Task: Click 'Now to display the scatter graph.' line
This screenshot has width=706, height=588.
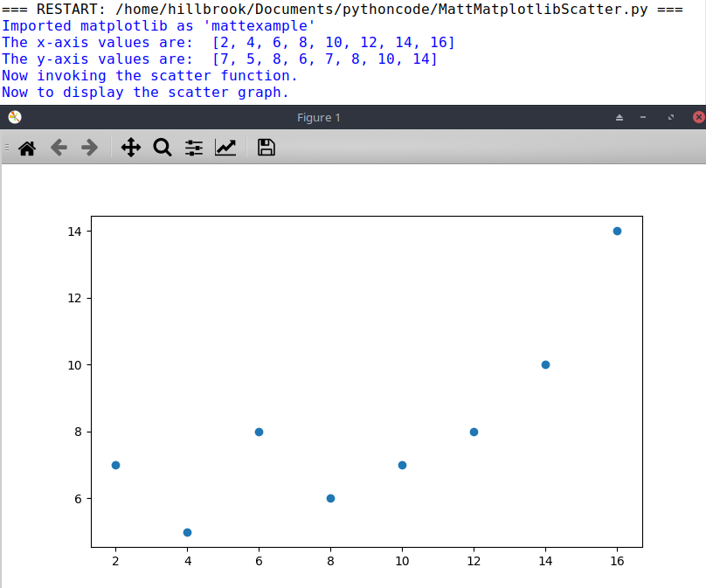Action: [x=145, y=93]
